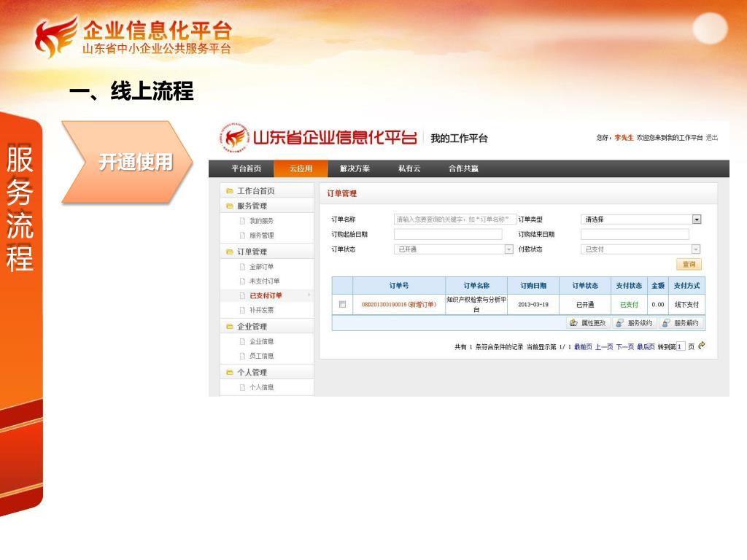Click the Shandong platform phoenix logo
Image resolution: width=747 pixels, height=560 pixels.
pyautogui.click(x=234, y=138)
